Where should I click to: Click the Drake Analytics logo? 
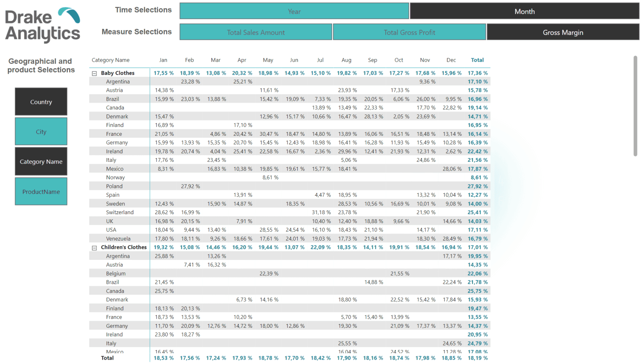[x=42, y=24]
